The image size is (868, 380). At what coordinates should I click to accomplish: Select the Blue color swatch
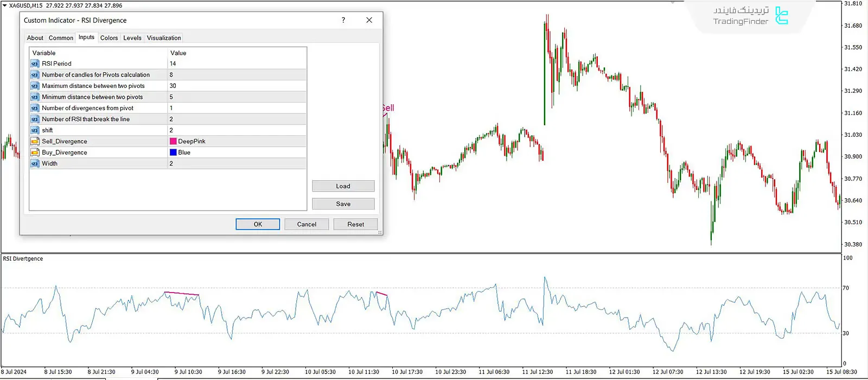pos(174,153)
